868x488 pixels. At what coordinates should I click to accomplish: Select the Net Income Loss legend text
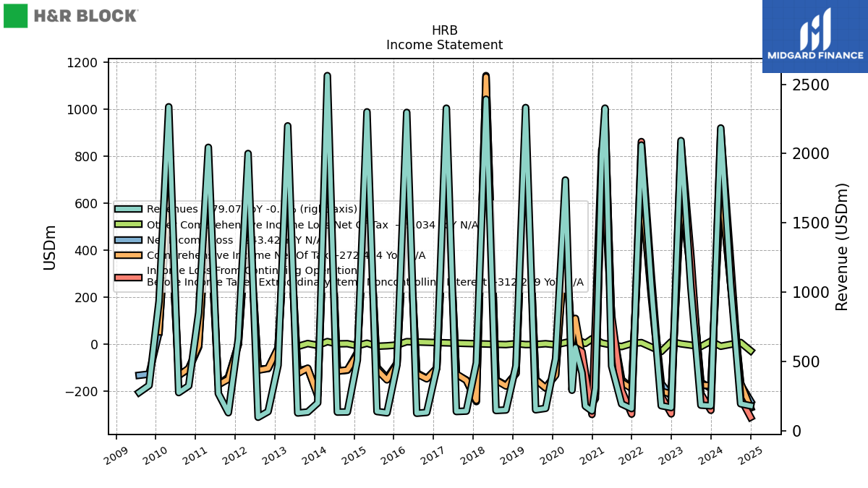click(234, 240)
